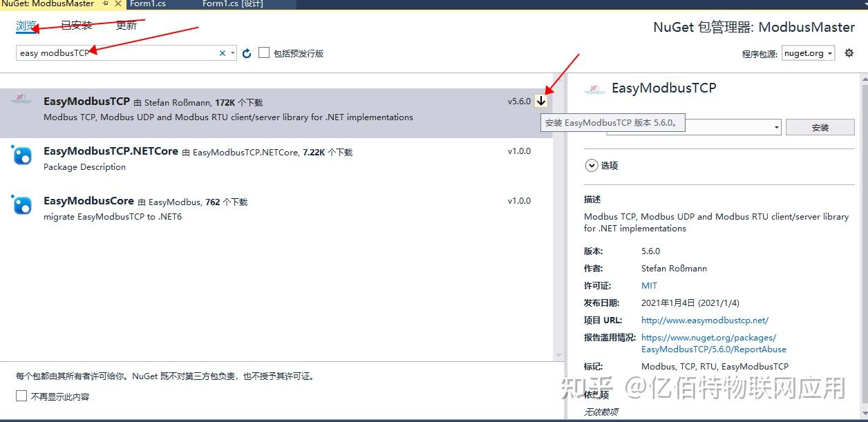
Task: Collapse the 选项 options section
Action: click(x=592, y=165)
